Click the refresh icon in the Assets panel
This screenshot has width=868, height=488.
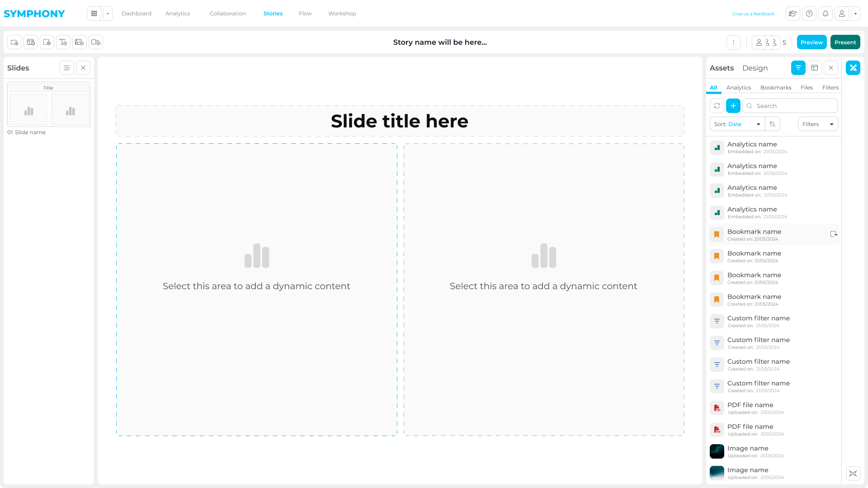click(x=717, y=106)
